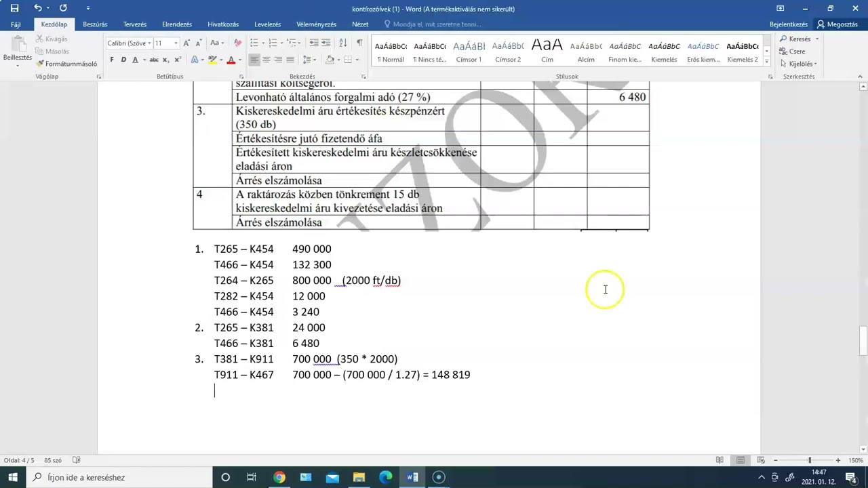Image resolution: width=868 pixels, height=488 pixels.
Task: Apply the Címsor 1 style thumbnail
Action: [469, 51]
